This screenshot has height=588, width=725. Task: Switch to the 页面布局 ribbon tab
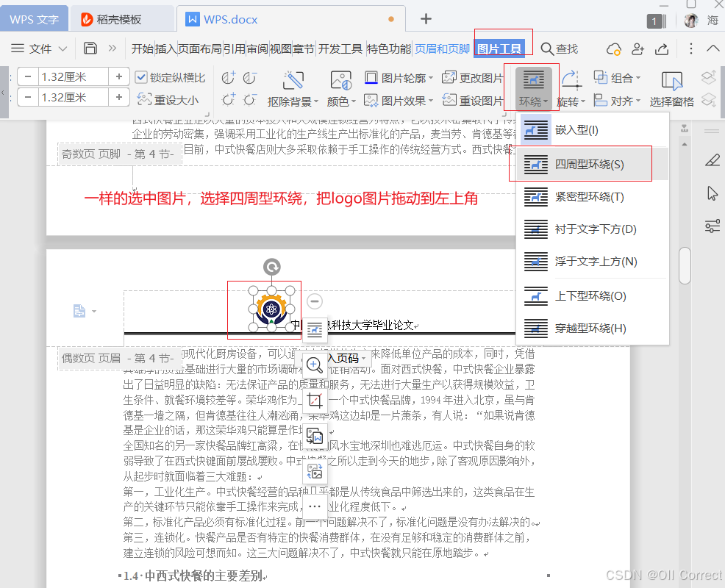[200, 49]
